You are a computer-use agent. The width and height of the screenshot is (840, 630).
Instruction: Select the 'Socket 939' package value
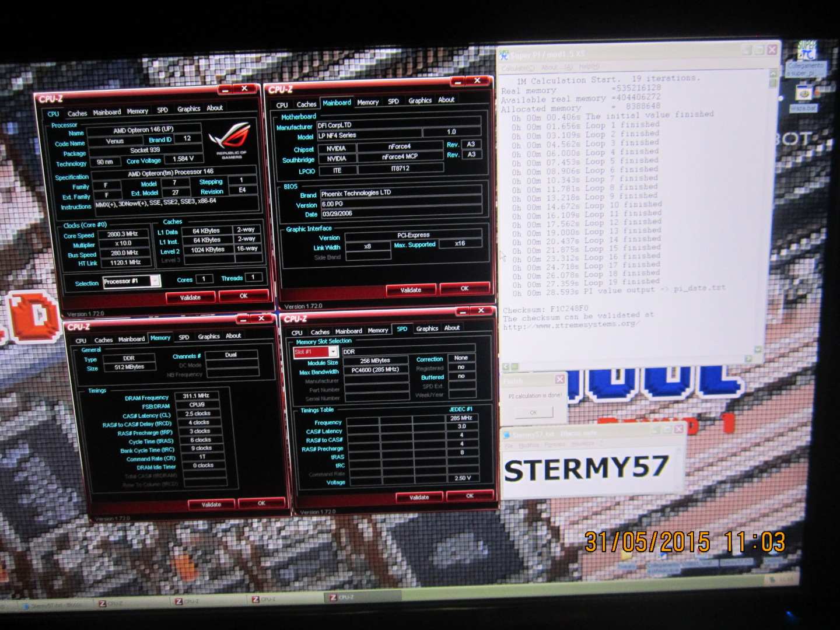tap(145, 150)
